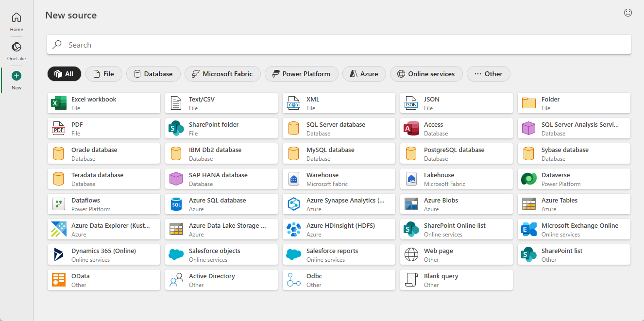Click the Azure HDInsight (HDFS) icon
The image size is (644, 321).
tap(293, 229)
